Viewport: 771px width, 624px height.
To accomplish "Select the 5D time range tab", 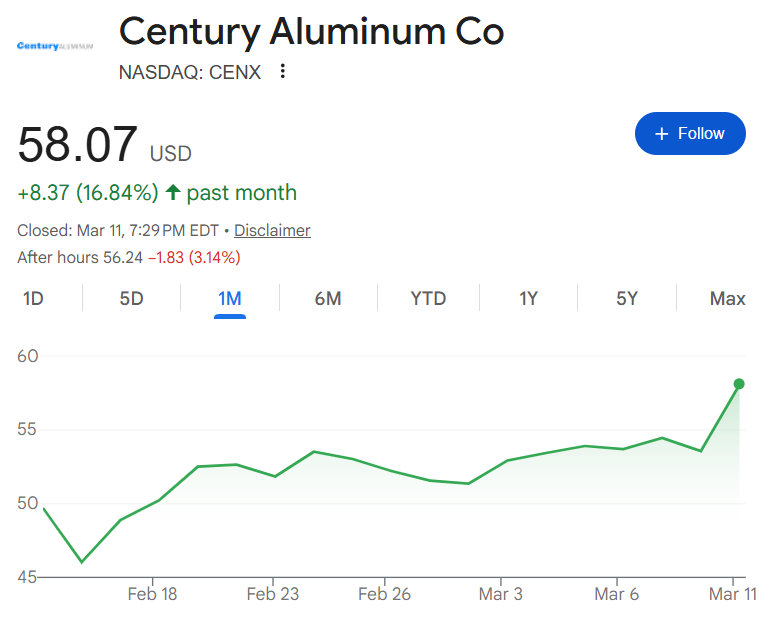I will coord(131,298).
